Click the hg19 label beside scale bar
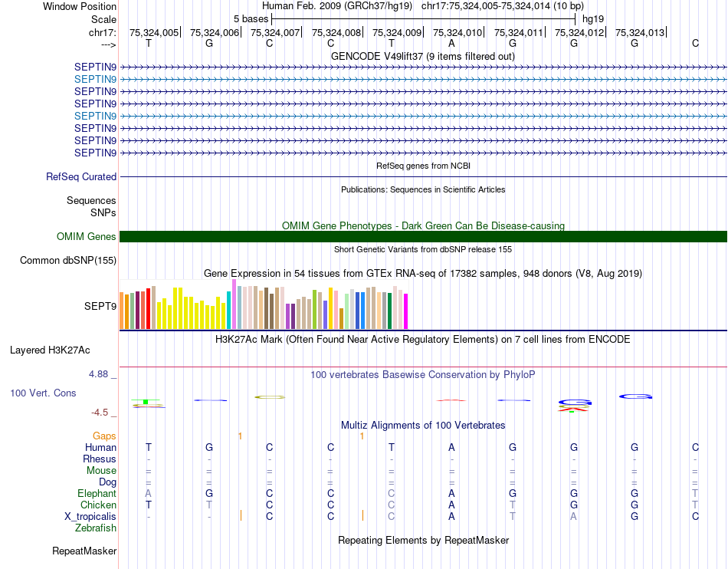The width and height of the screenshot is (728, 569). (593, 19)
